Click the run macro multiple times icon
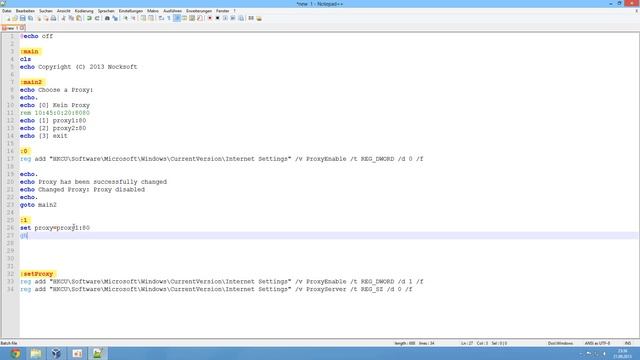The width and height of the screenshot is (640, 360). 233,18
